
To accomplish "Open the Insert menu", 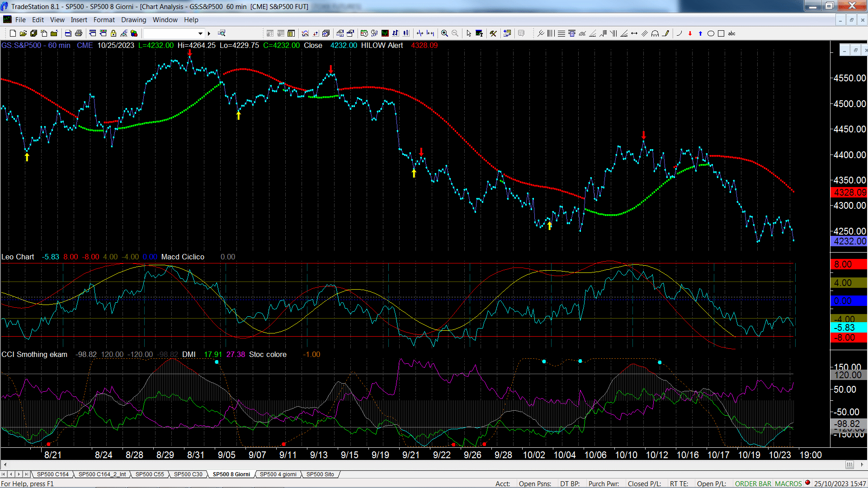I will point(79,20).
